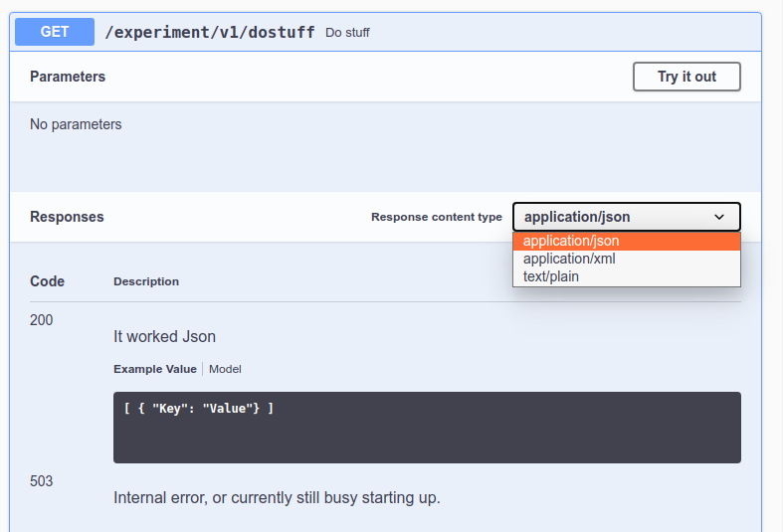Image resolution: width=783 pixels, height=532 pixels.
Task: Click the 'Internal error' description text
Action: pyautogui.click(x=277, y=497)
